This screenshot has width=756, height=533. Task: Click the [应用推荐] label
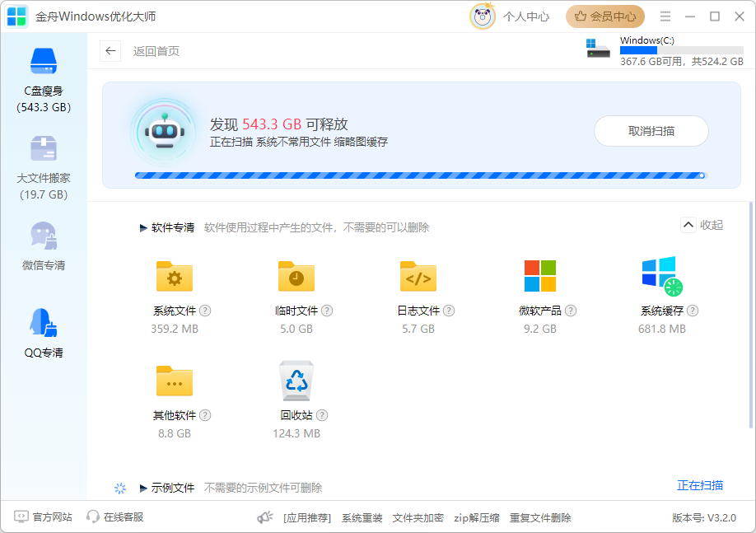click(x=307, y=518)
